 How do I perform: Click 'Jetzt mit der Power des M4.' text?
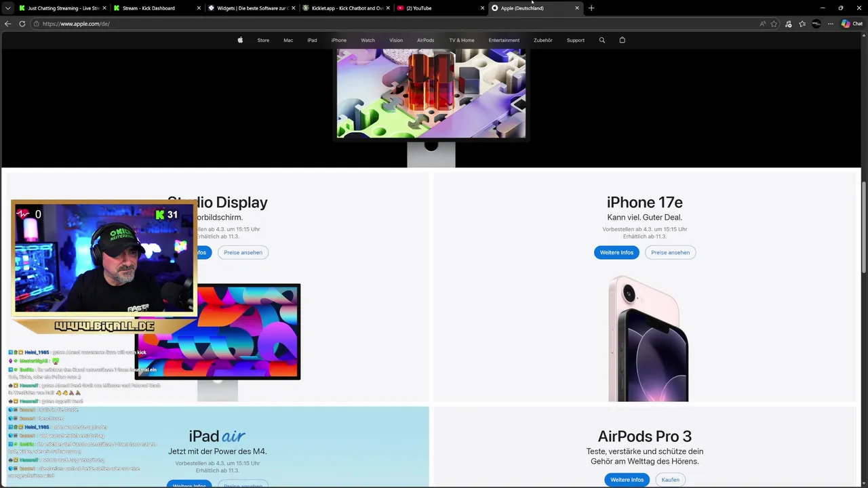click(217, 451)
